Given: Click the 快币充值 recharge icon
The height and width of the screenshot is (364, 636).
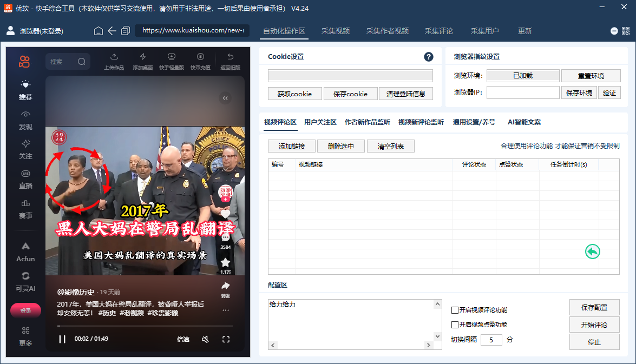Looking at the screenshot, I should (200, 57).
